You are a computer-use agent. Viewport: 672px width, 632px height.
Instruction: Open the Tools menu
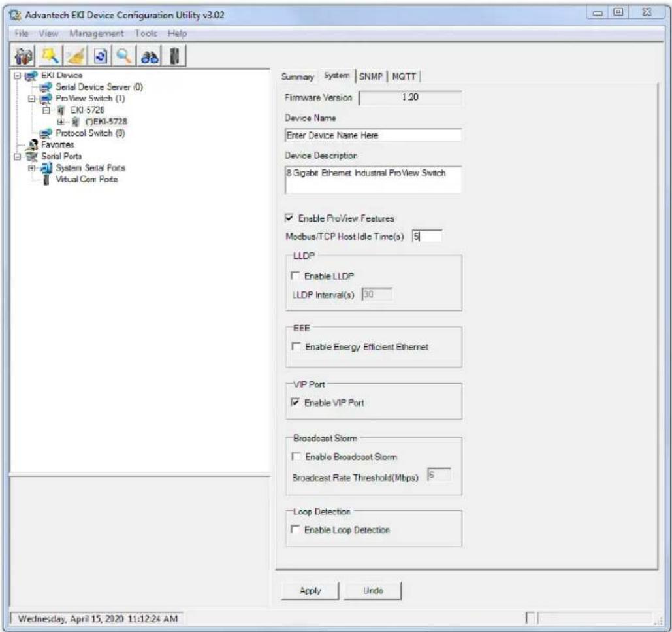coord(146,33)
